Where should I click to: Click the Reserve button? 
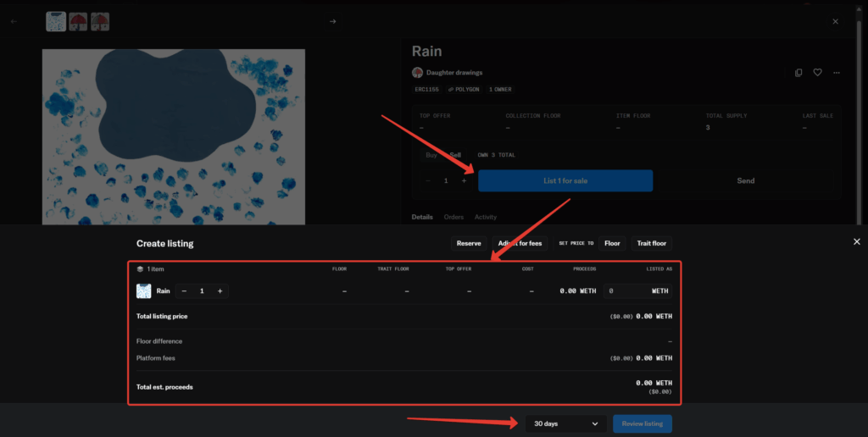(469, 243)
